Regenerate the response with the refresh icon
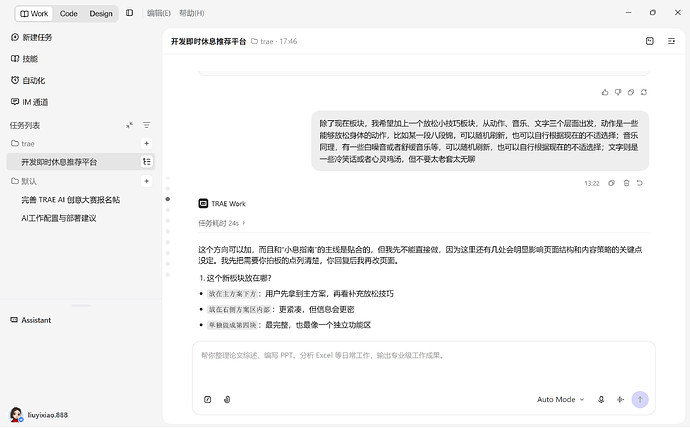 [644, 92]
